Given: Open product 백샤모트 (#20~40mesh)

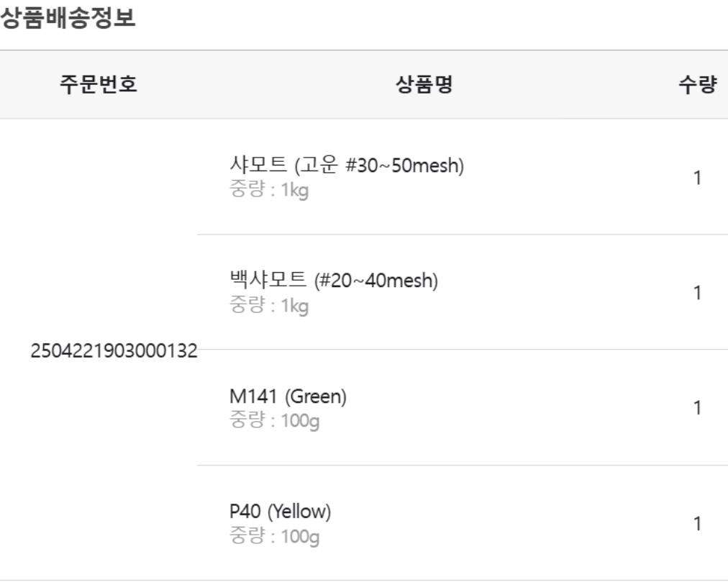Looking at the screenshot, I should tap(334, 280).
